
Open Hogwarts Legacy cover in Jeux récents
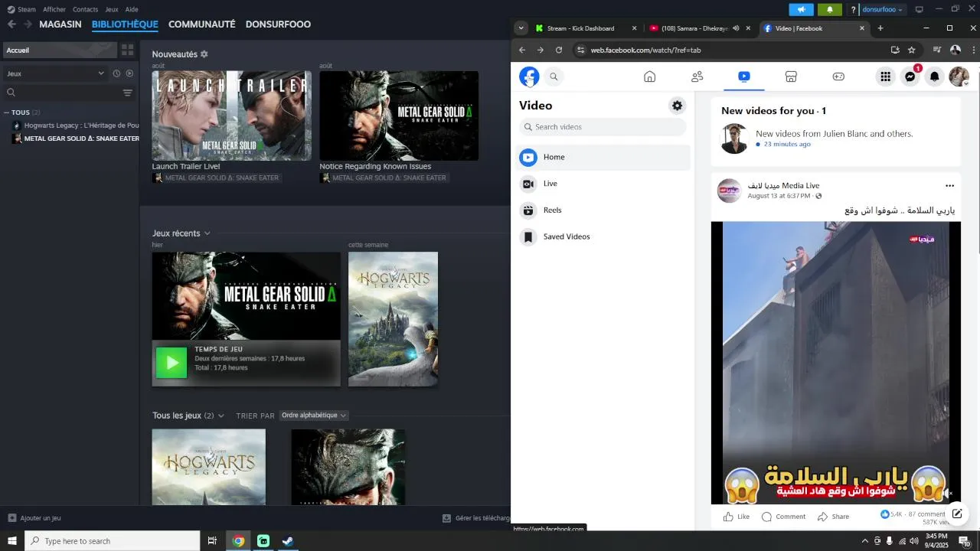click(393, 319)
